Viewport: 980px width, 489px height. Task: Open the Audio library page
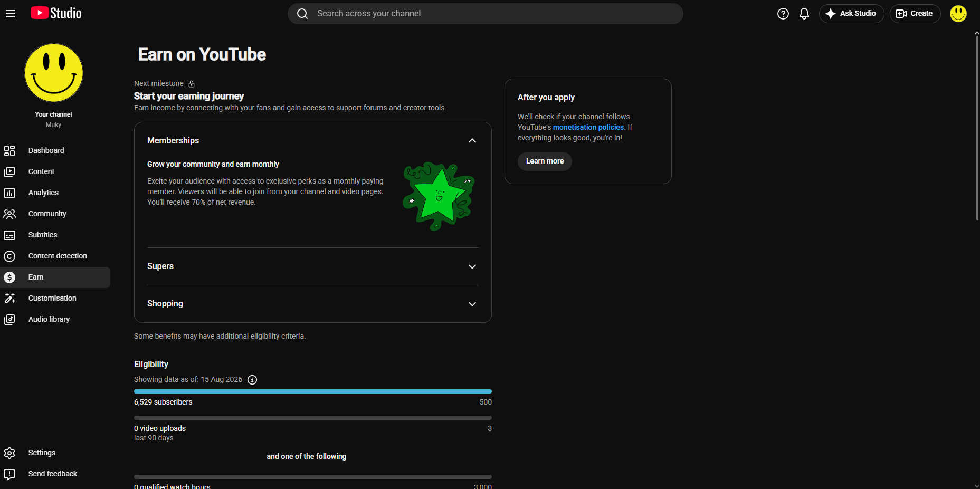tap(55, 320)
